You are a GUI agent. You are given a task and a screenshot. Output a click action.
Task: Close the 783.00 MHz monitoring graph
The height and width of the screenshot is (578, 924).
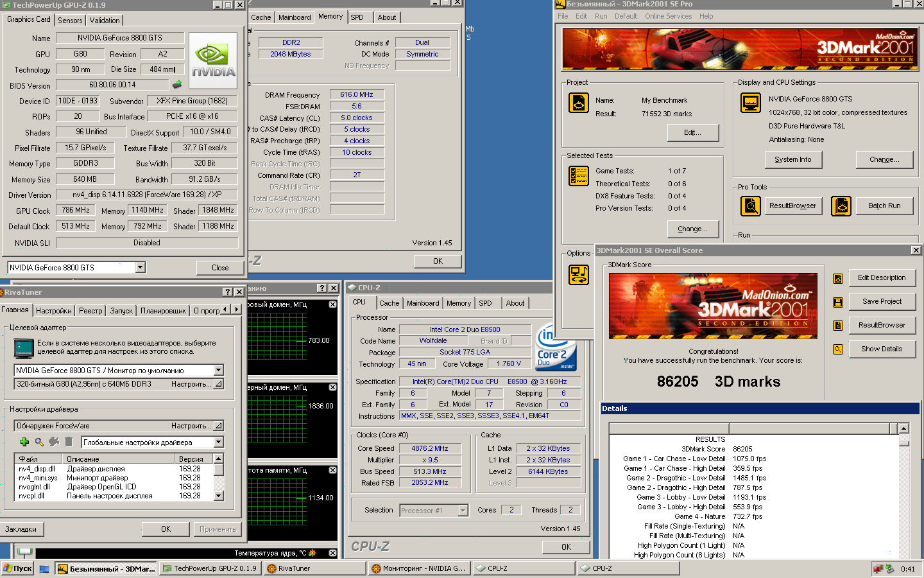[332, 304]
